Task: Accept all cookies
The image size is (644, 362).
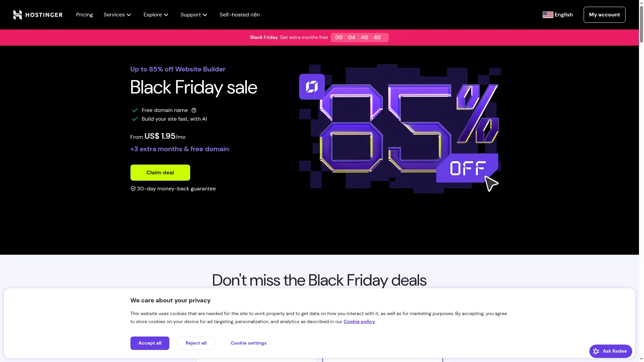Action: [150, 343]
